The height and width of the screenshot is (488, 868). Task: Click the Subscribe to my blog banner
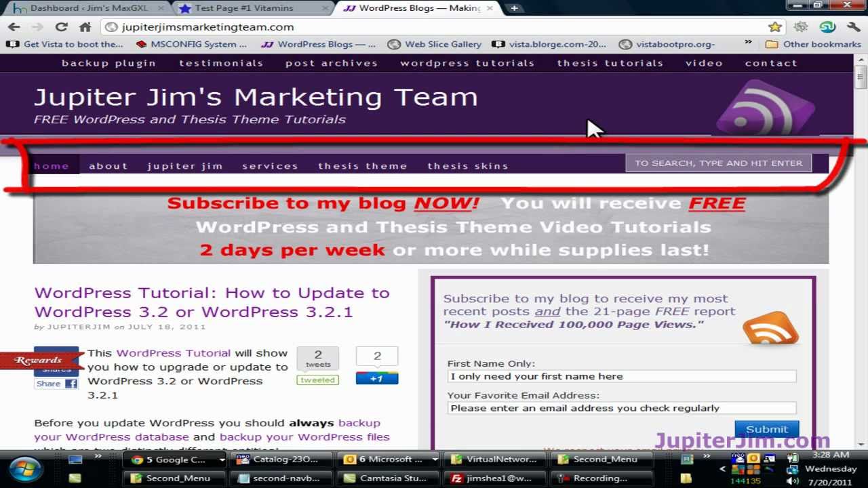pos(431,227)
